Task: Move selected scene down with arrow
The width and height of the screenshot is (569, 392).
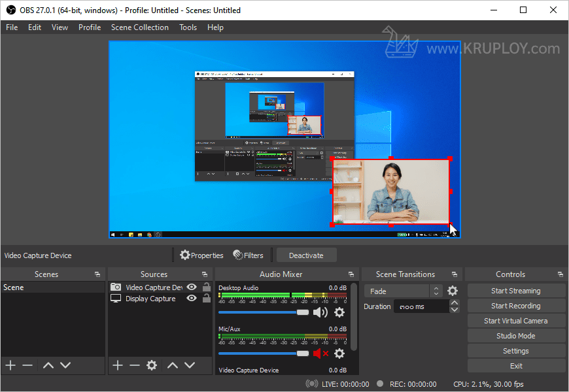Action: tap(65, 365)
